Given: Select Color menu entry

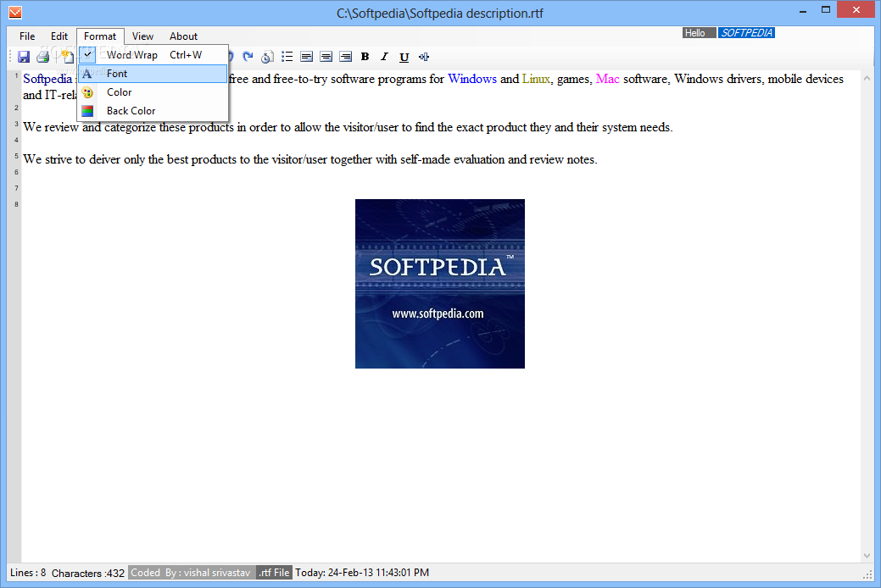Looking at the screenshot, I should click(x=153, y=92).
